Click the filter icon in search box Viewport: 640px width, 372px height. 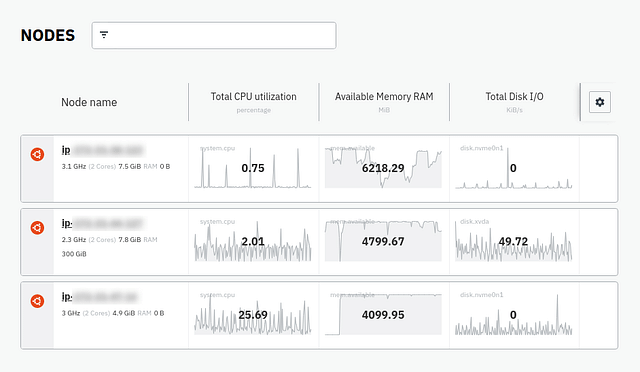click(104, 35)
